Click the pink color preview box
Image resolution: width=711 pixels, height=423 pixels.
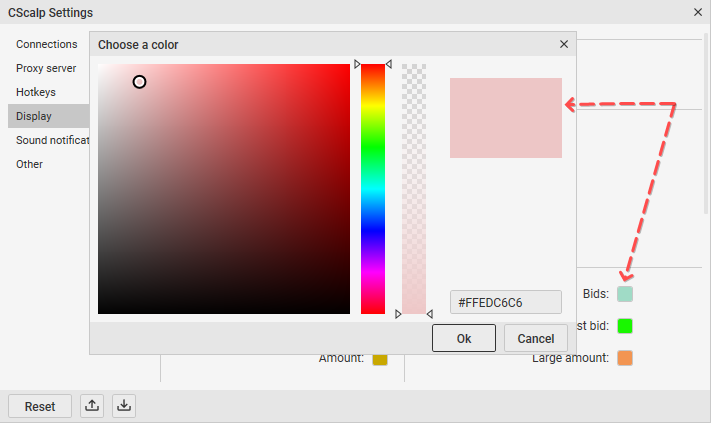click(x=506, y=118)
